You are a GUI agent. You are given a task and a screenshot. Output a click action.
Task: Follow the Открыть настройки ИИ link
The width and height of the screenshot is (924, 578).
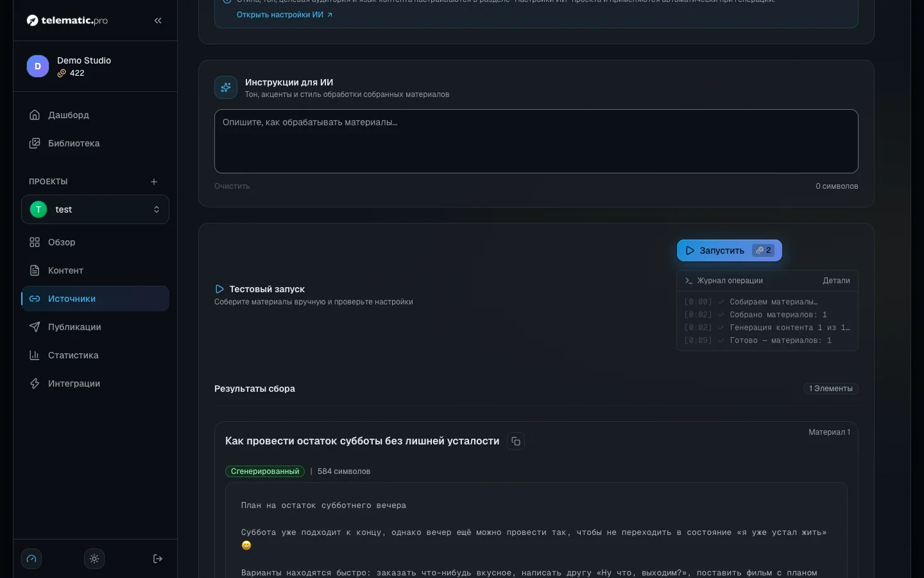coord(284,15)
